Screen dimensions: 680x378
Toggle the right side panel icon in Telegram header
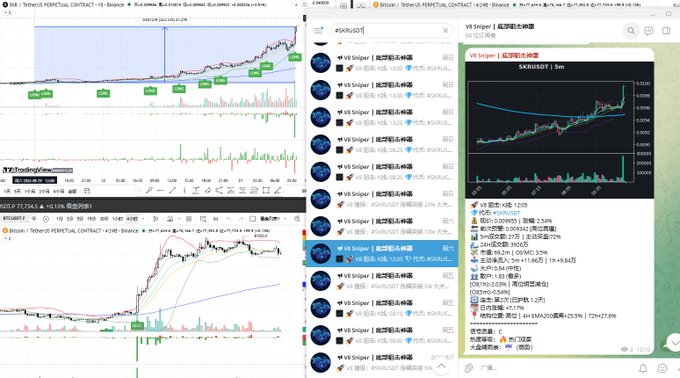(x=667, y=31)
